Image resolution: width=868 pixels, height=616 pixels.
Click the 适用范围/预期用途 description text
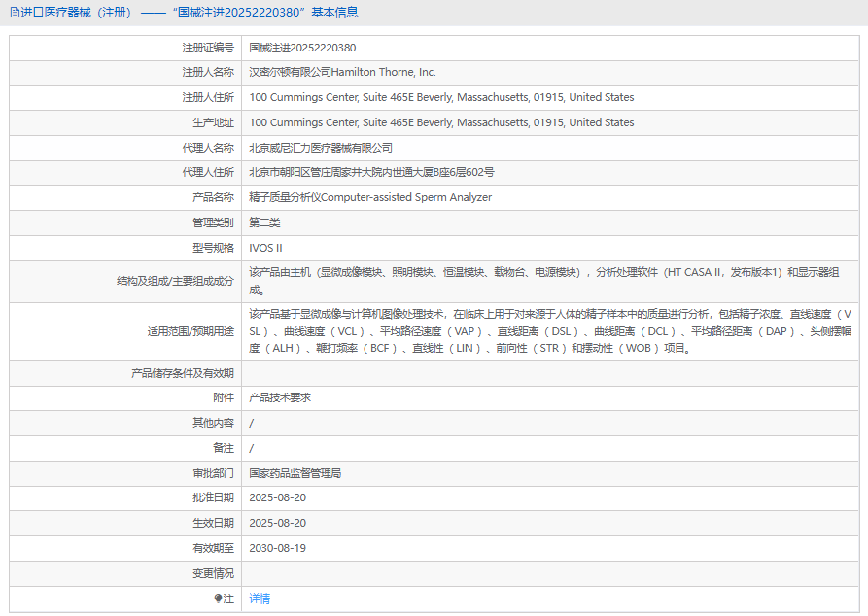point(550,331)
